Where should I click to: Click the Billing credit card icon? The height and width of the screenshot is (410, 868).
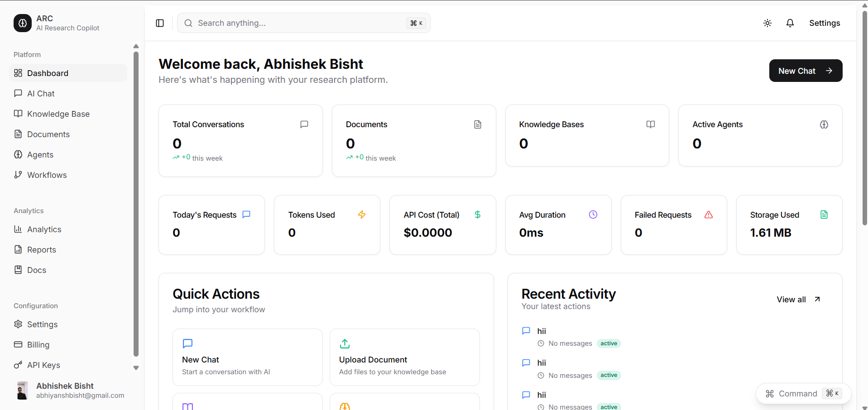coord(18,344)
